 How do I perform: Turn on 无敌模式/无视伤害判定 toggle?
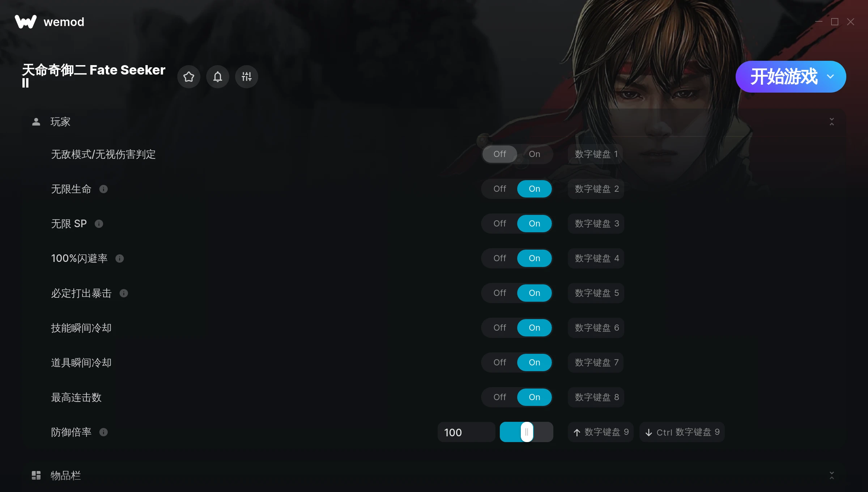535,154
